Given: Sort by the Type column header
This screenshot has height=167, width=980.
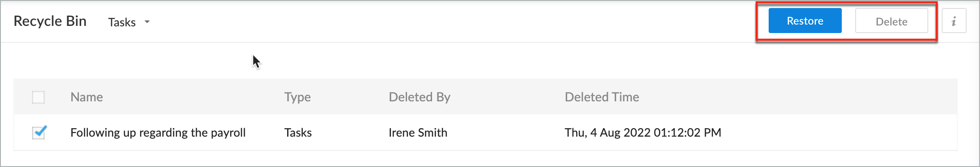Looking at the screenshot, I should 297,97.
